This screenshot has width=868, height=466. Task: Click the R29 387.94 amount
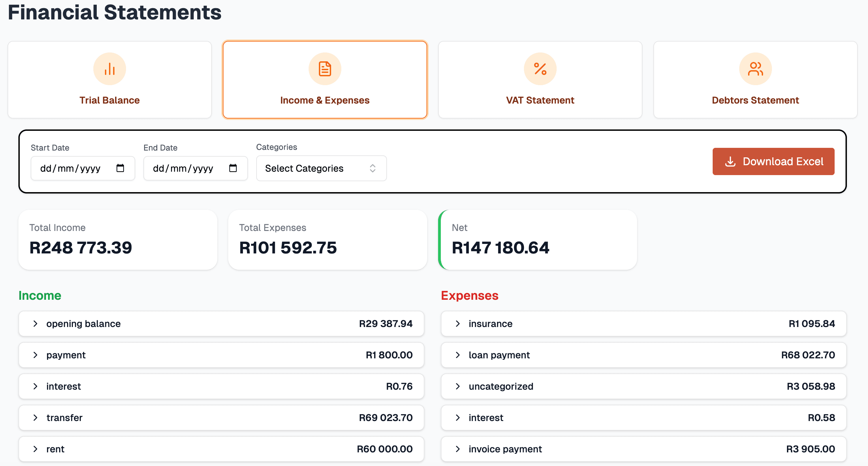pyautogui.click(x=386, y=324)
